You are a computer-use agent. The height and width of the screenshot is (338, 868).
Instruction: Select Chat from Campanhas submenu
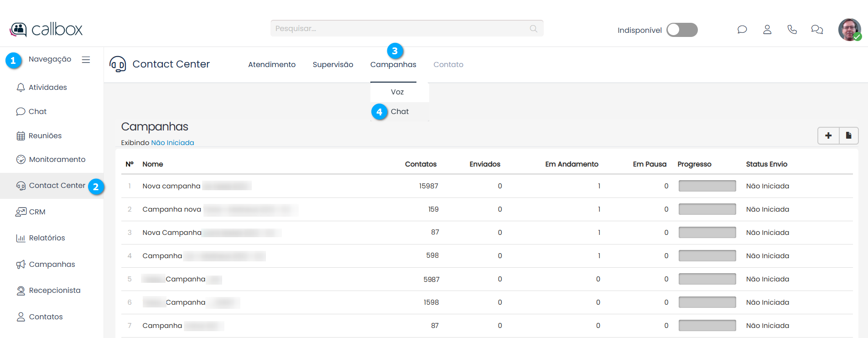tap(400, 112)
